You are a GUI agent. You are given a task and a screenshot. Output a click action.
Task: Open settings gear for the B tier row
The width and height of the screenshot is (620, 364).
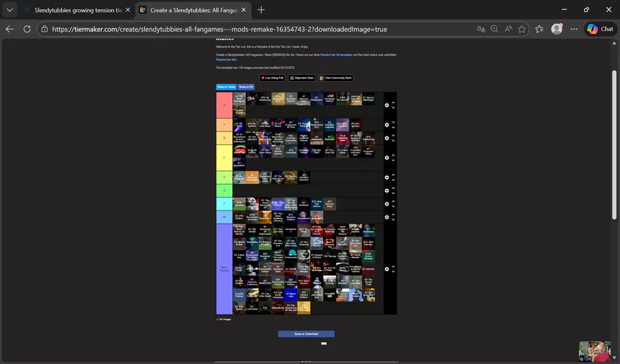tap(386, 138)
